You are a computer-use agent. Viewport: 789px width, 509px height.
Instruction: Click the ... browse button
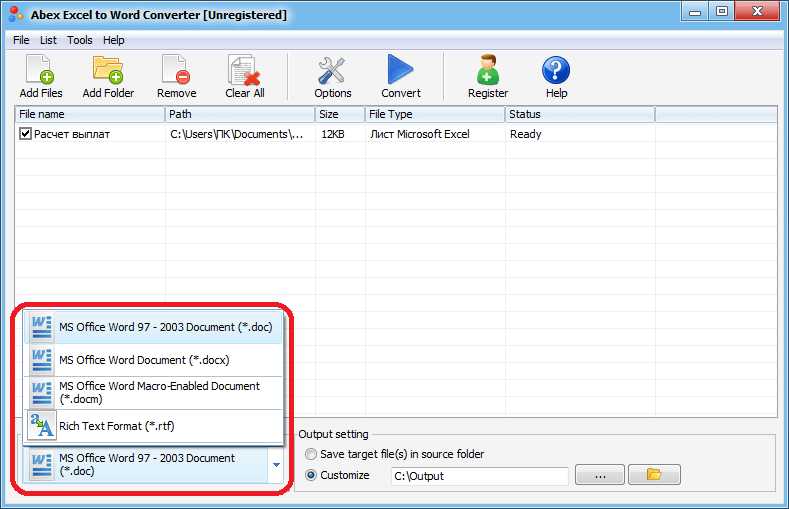pos(600,474)
